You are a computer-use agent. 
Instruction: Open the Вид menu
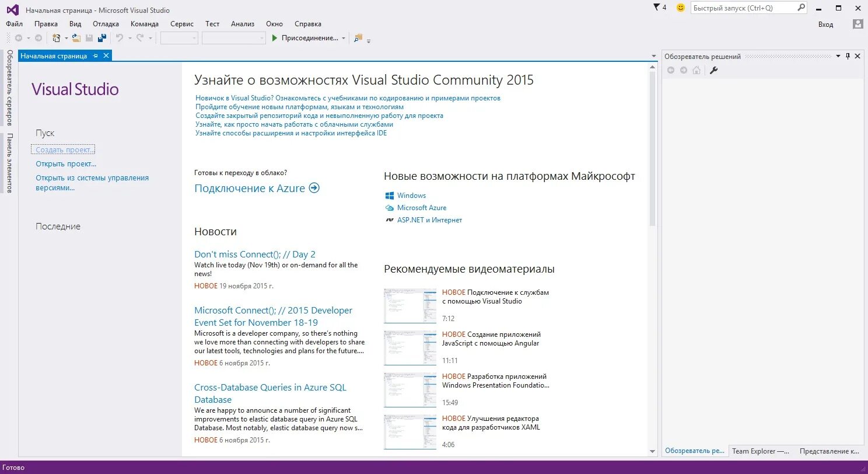coord(75,24)
